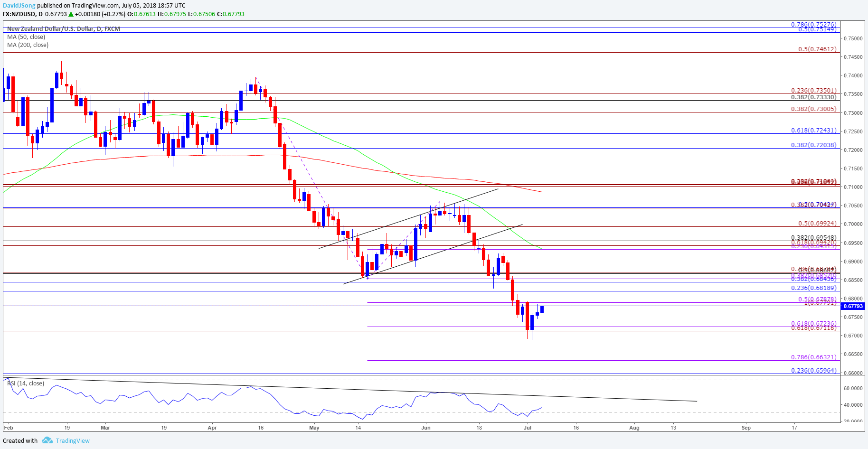Screen dimensions: 868x449
Task: Click the Jun date axis label
Action: pyautogui.click(x=426, y=428)
